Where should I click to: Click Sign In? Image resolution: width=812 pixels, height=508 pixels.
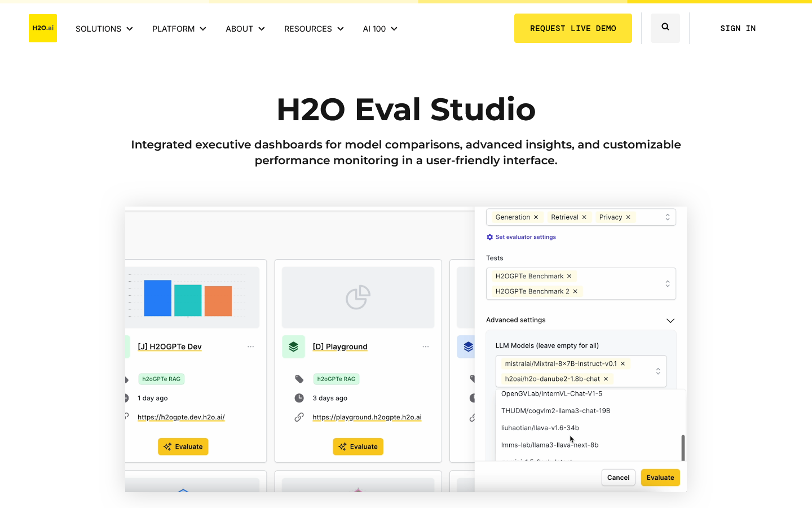click(x=738, y=28)
